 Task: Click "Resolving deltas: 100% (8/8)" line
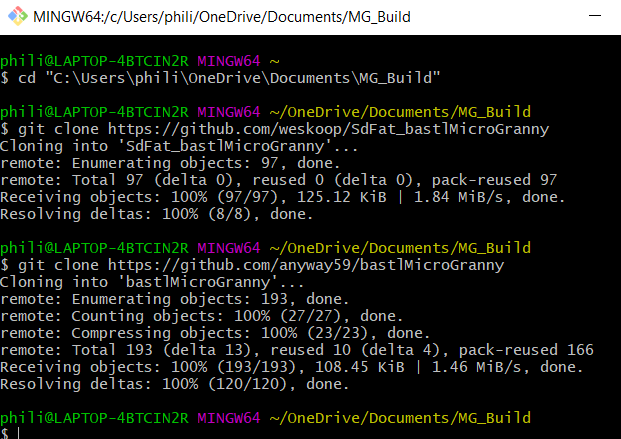tap(149, 214)
